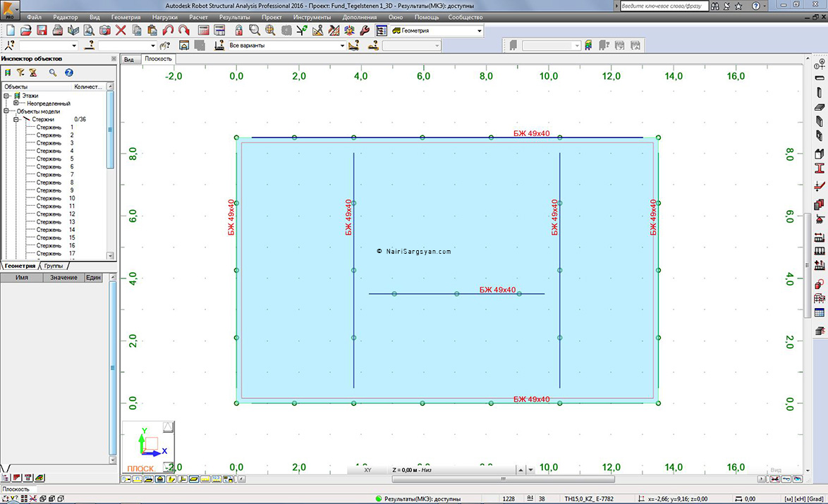Open the node selection dropdown in second toolbar
The image size is (828, 504).
click(74, 46)
